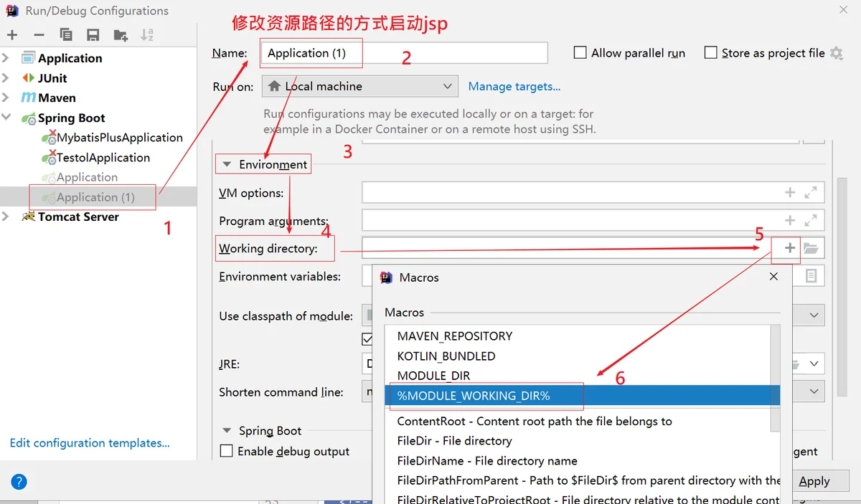
Task: Open Edit configuration templates link
Action: (90, 443)
